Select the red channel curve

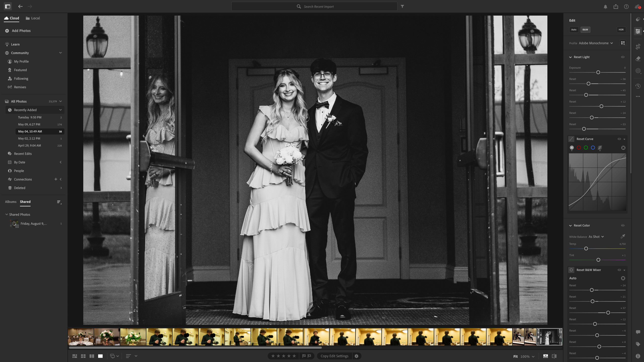[x=579, y=148]
